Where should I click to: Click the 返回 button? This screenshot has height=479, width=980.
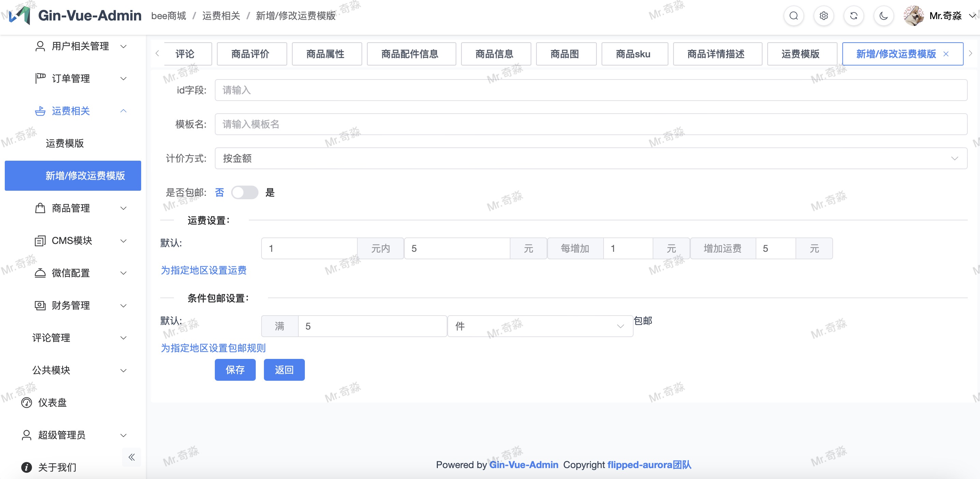click(x=284, y=369)
